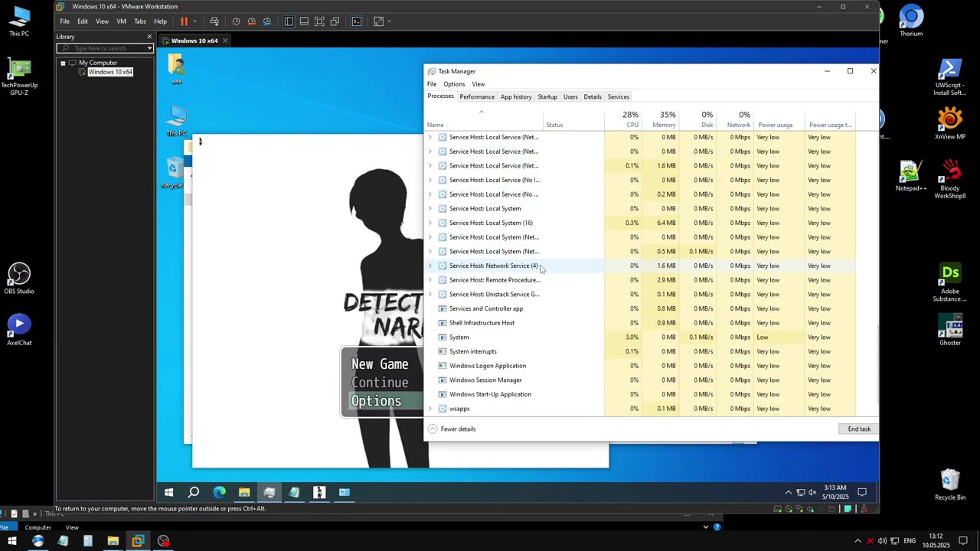Switch to the Details tab
The width and height of the screenshot is (980, 551).
[593, 96]
